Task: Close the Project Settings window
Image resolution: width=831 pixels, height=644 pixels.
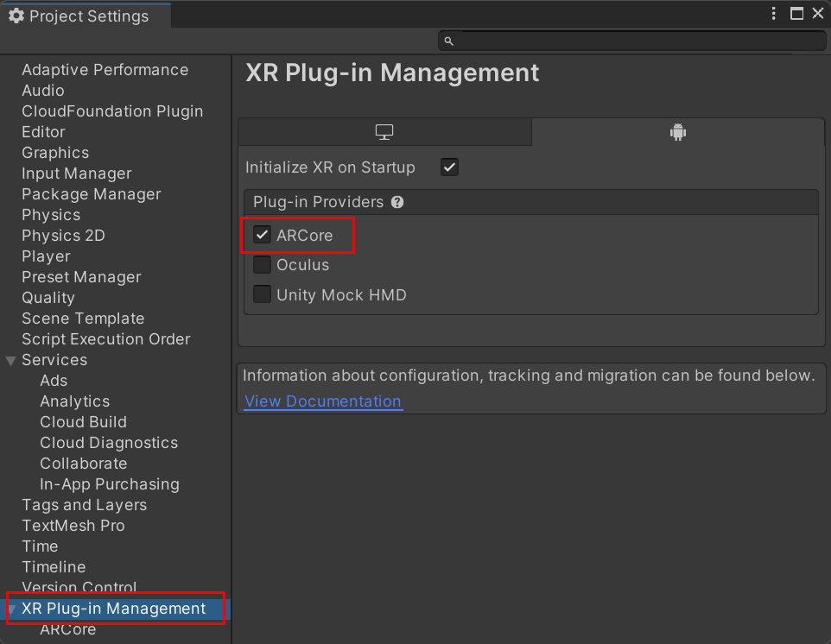Action: (818, 13)
